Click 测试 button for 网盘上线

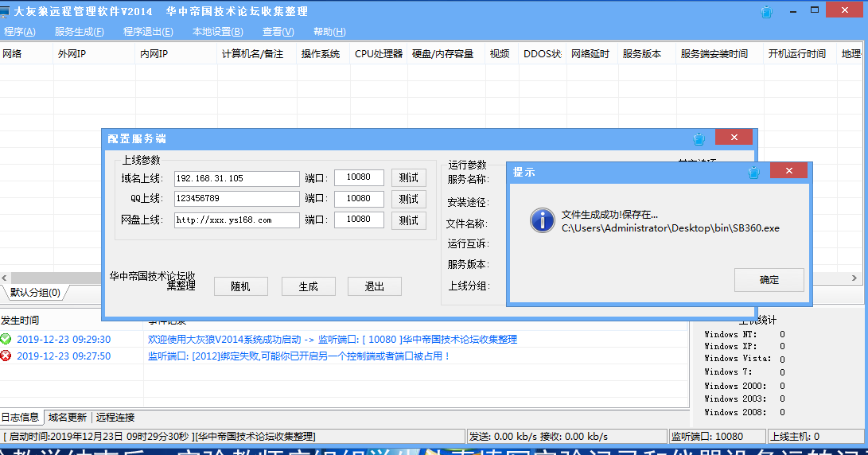[408, 220]
